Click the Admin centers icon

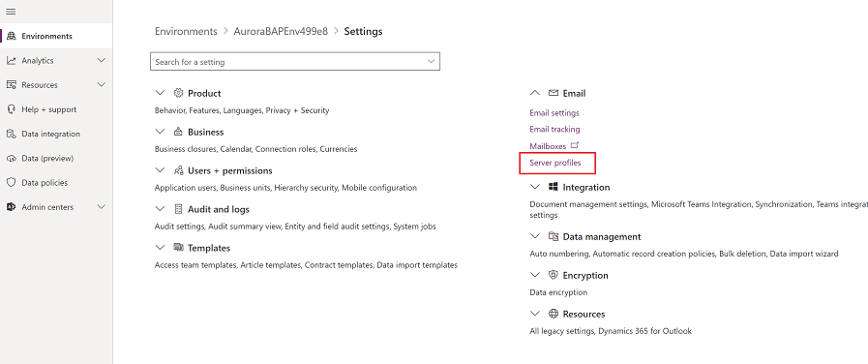(x=11, y=206)
